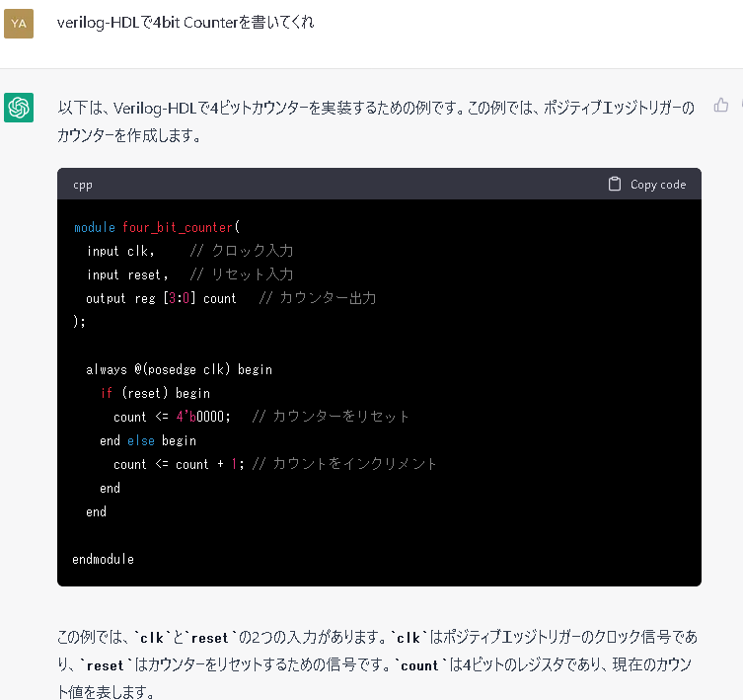Click the input reset line
This screenshot has width=743, height=700.
click(189, 274)
